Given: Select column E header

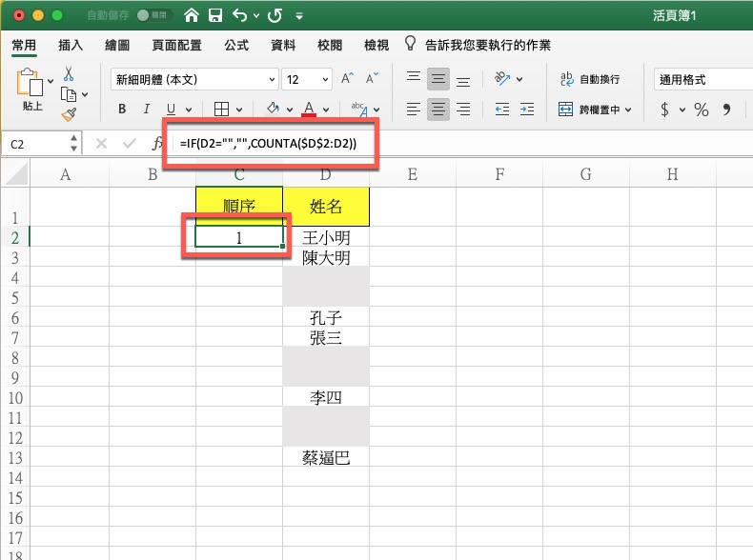Looking at the screenshot, I should pos(412,173).
